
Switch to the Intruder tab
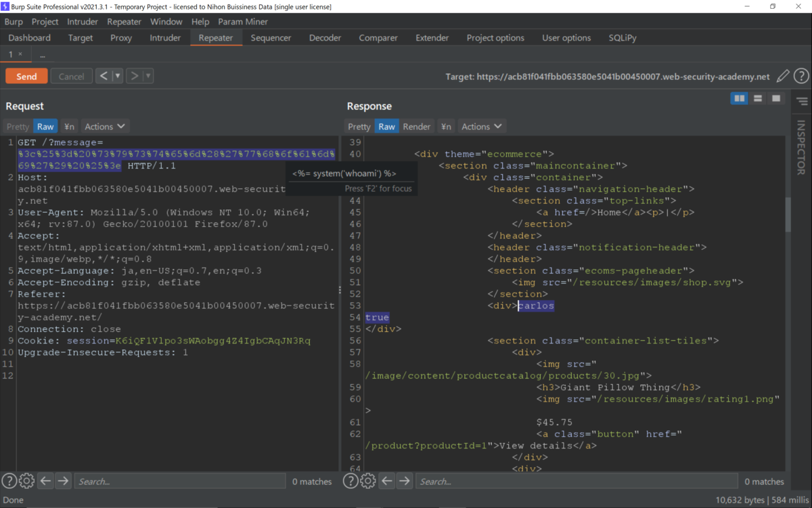pos(165,38)
